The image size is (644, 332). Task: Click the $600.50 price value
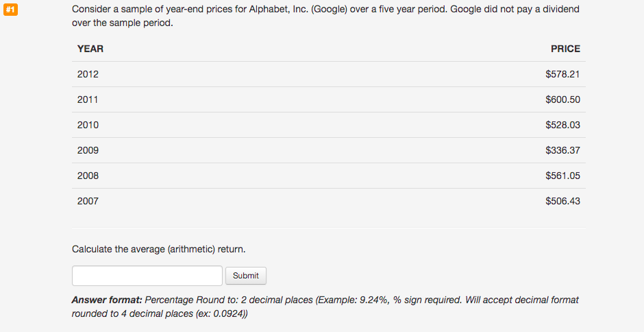[562, 99]
